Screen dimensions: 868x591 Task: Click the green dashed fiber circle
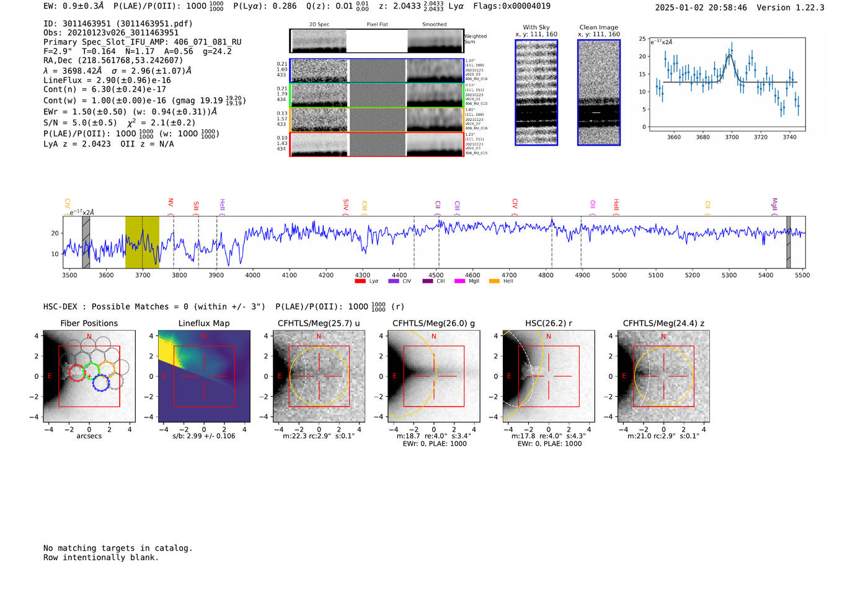coord(92,371)
